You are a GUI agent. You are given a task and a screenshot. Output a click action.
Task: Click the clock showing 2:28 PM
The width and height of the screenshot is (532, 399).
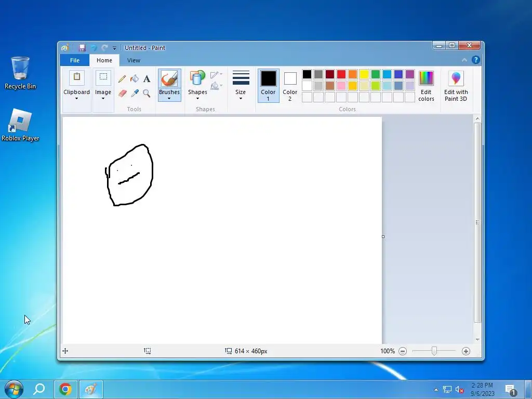pyautogui.click(x=482, y=385)
